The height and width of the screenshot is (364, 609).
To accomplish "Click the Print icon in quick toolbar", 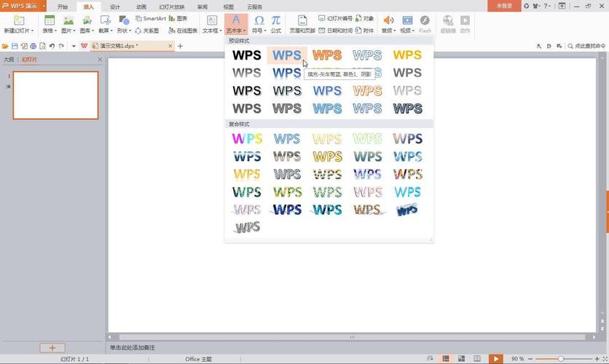I will point(33,46).
